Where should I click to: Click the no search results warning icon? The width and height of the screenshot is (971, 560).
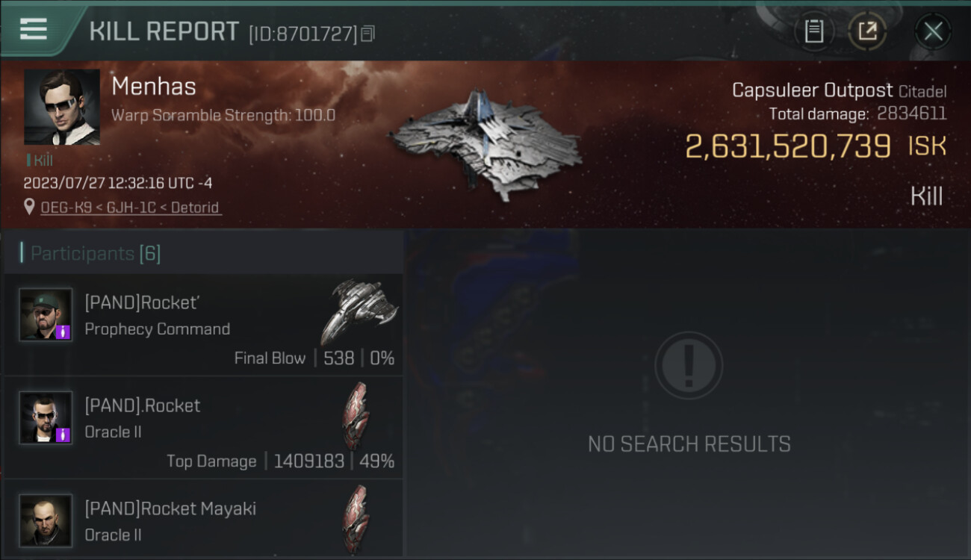[x=689, y=365]
